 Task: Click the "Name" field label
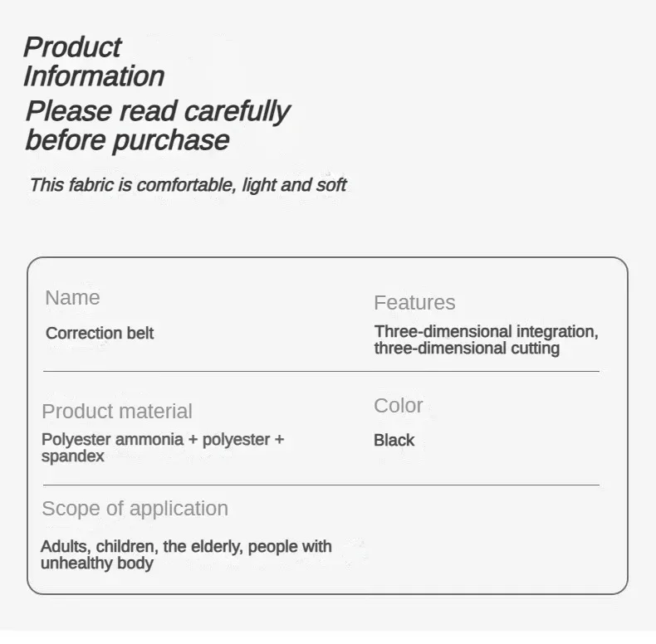point(72,297)
